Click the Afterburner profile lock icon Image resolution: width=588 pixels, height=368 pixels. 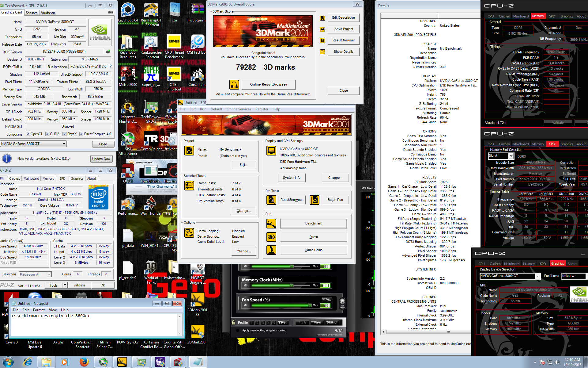tap(234, 322)
